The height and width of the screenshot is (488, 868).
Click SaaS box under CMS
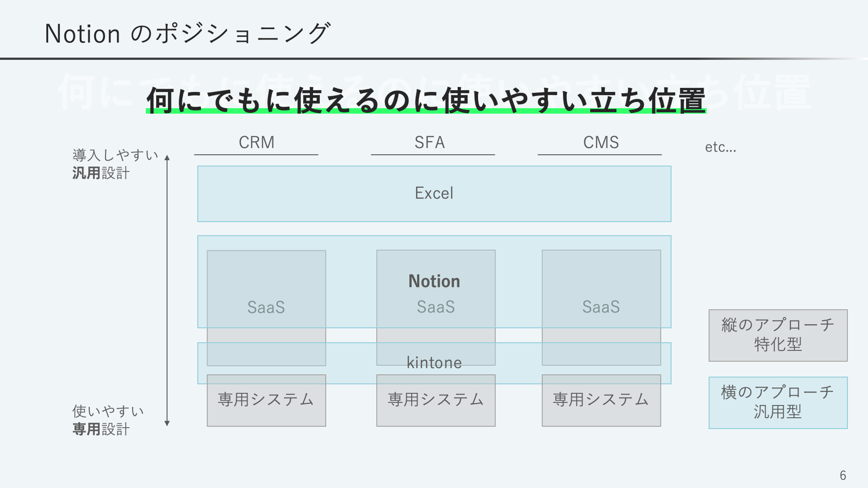tap(601, 307)
